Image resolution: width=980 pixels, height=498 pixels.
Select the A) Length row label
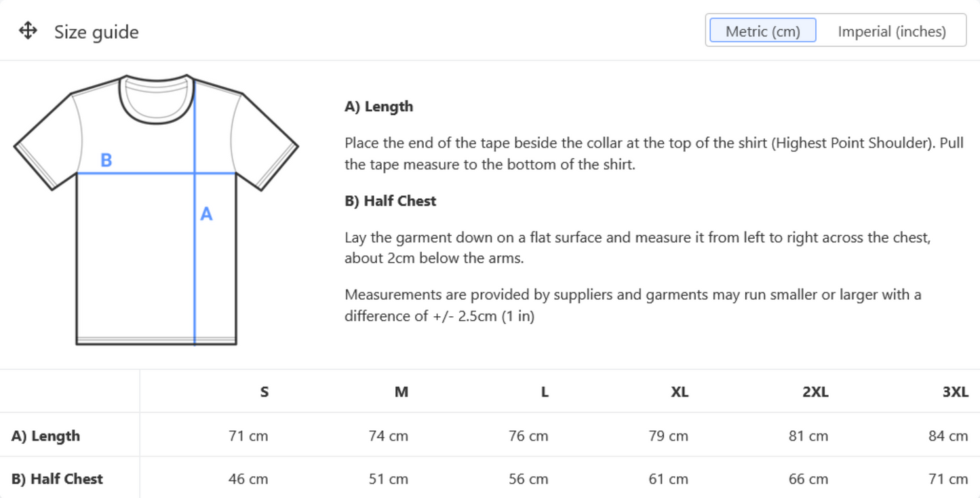point(47,436)
